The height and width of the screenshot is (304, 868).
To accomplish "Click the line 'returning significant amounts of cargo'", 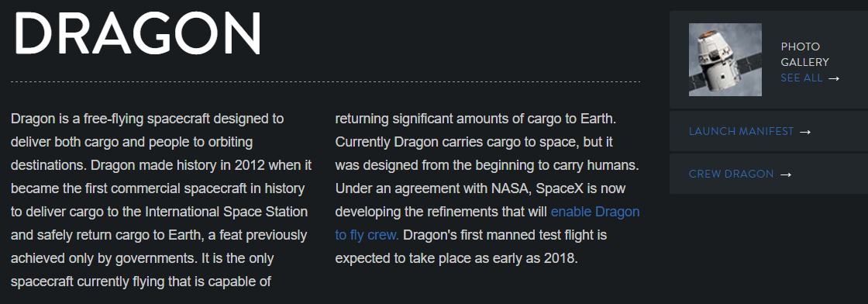I will (475, 119).
